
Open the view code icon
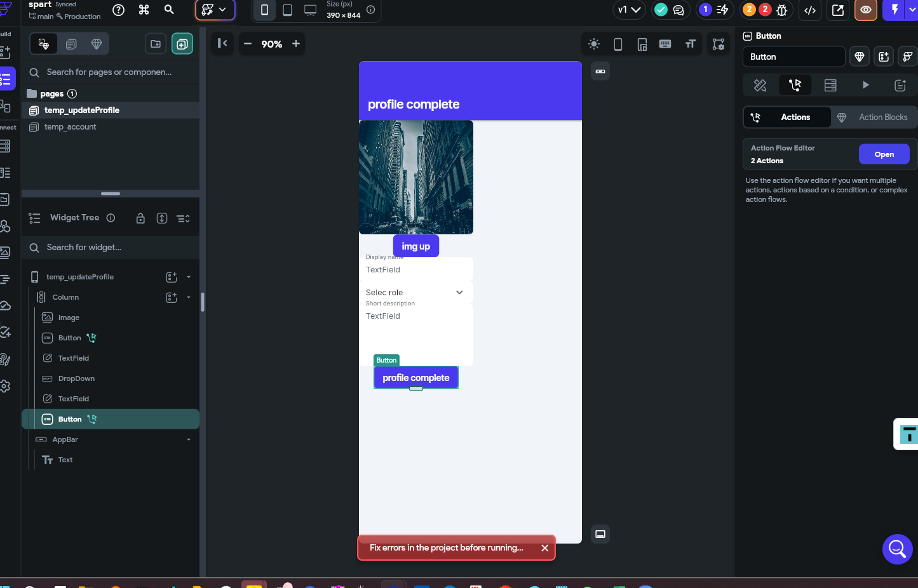810,10
